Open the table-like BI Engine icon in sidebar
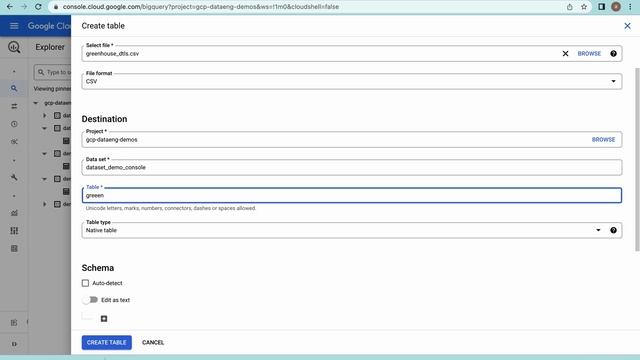Image resolution: width=640 pixels, height=360 pixels. 14,249
